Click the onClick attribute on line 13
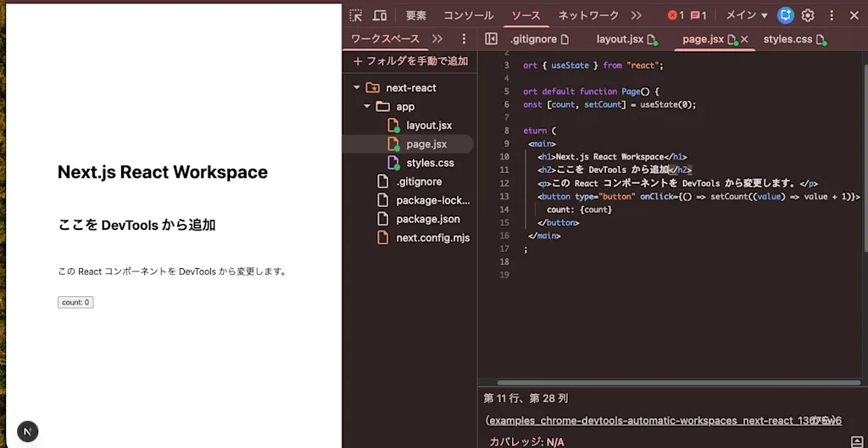Screen dimensions: 868x448 [x=655, y=196]
